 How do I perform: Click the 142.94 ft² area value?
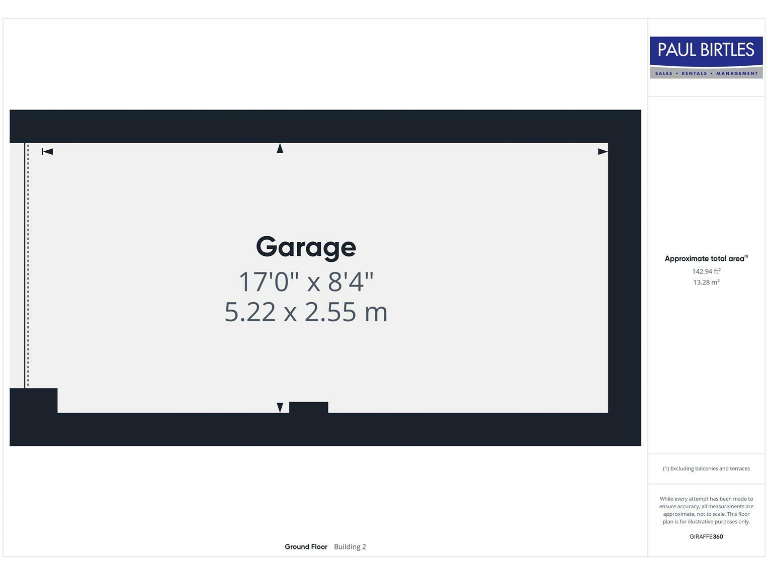(706, 271)
